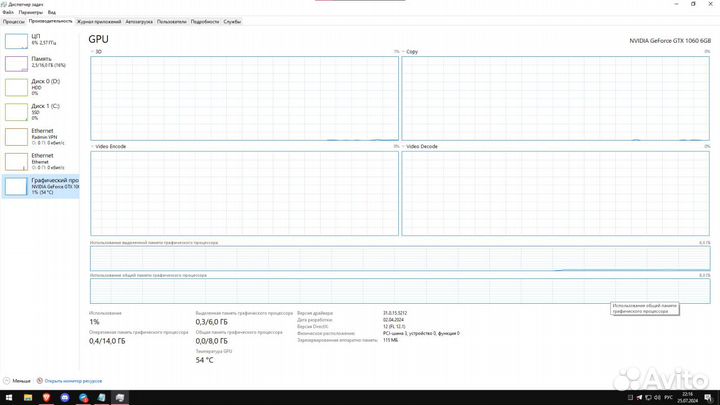Open the network tray icon
The height and width of the screenshot is (405, 720).
point(648,398)
